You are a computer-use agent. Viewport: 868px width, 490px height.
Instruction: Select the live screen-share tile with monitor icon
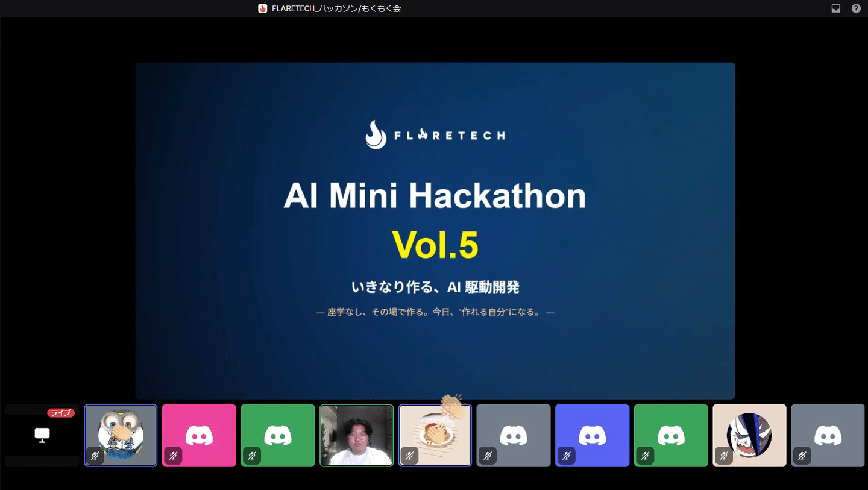42,435
